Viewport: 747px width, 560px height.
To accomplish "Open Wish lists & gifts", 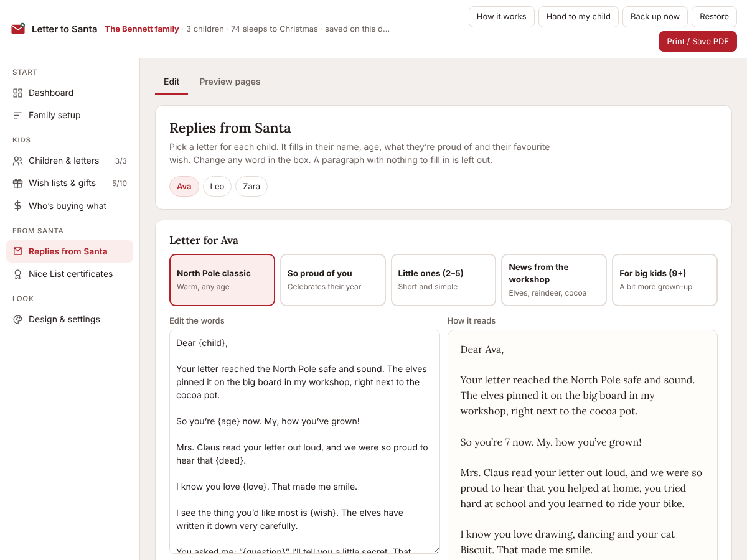I will 70,183.
